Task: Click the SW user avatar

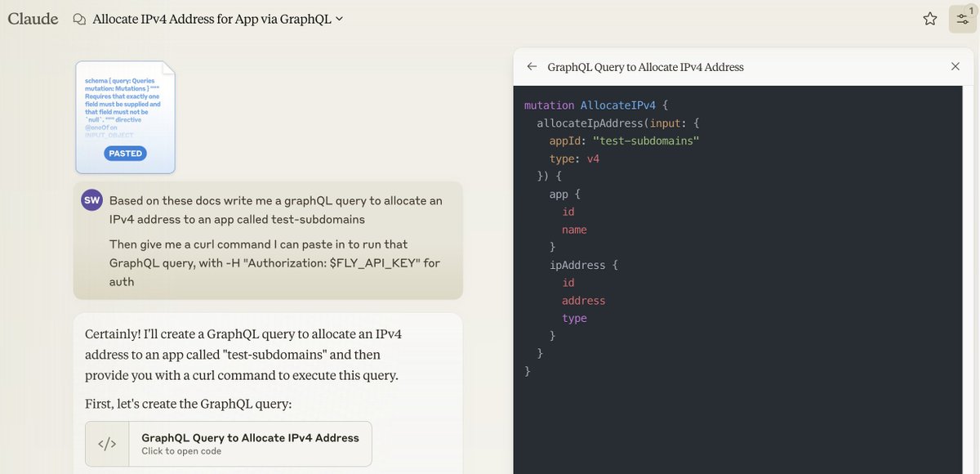Action: tap(92, 200)
